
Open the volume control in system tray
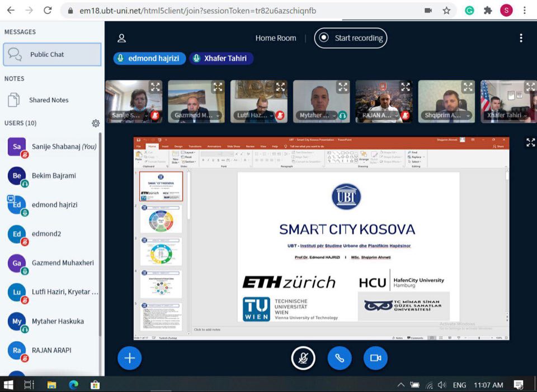442,385
